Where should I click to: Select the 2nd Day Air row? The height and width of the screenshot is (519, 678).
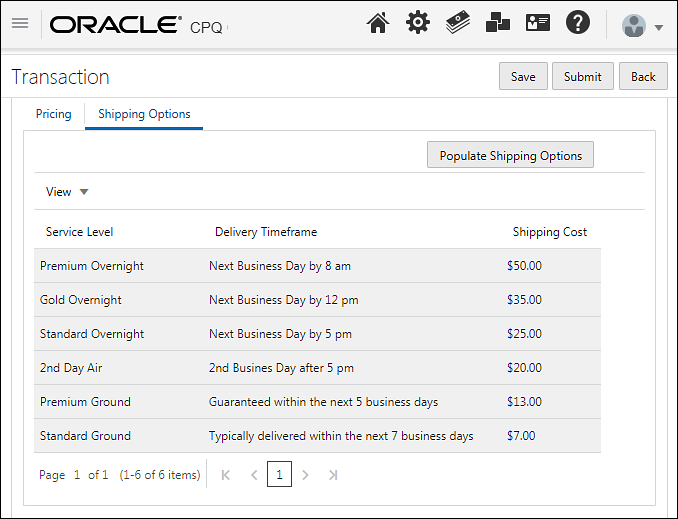317,368
